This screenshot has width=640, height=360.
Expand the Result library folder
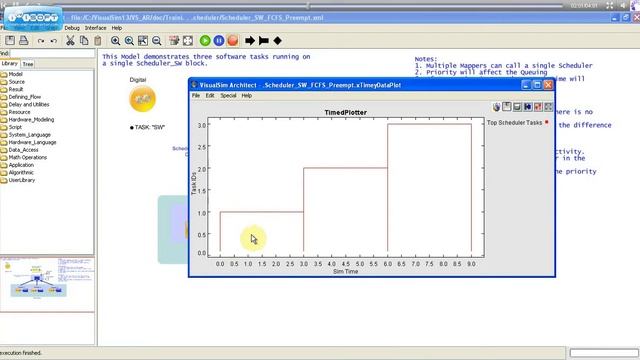point(16,89)
